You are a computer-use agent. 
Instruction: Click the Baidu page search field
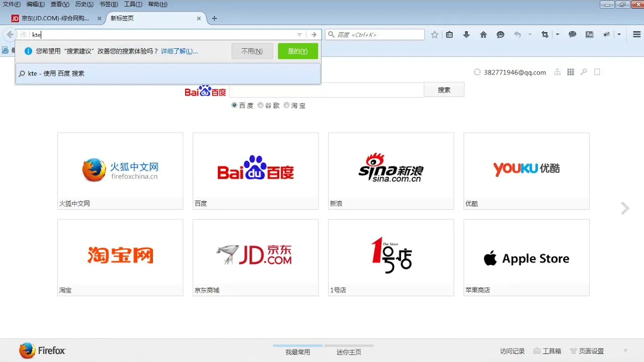point(327,90)
